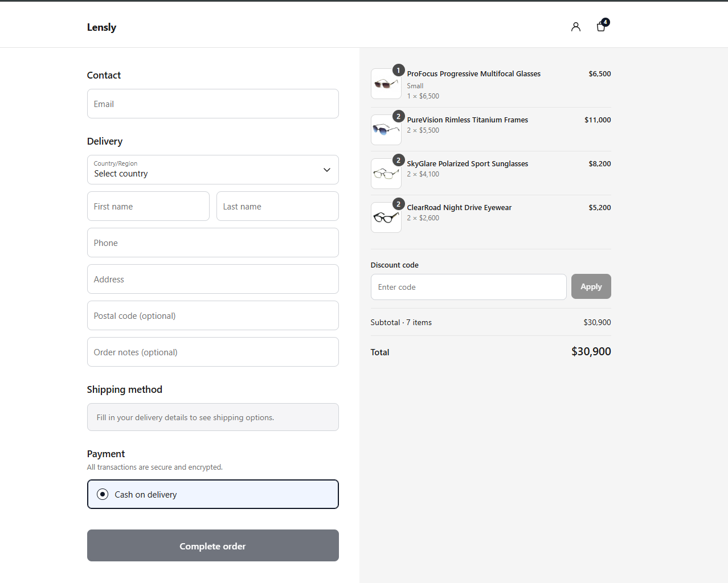Select Cash on delivery radio button
Image resolution: width=728 pixels, height=583 pixels.
click(103, 494)
